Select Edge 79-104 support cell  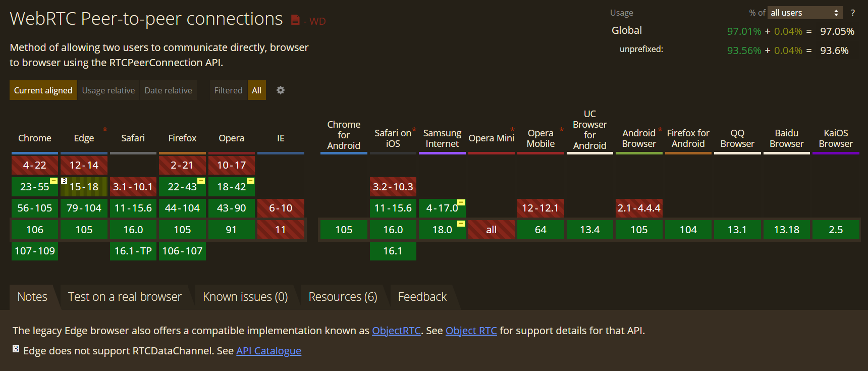[x=84, y=208]
